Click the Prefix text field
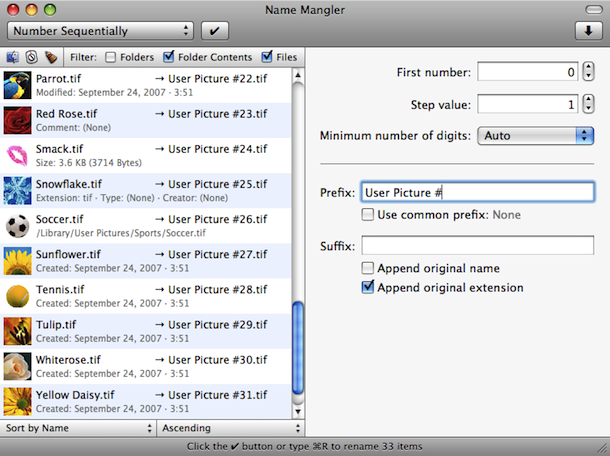This screenshot has width=610, height=456. pyautogui.click(x=477, y=192)
